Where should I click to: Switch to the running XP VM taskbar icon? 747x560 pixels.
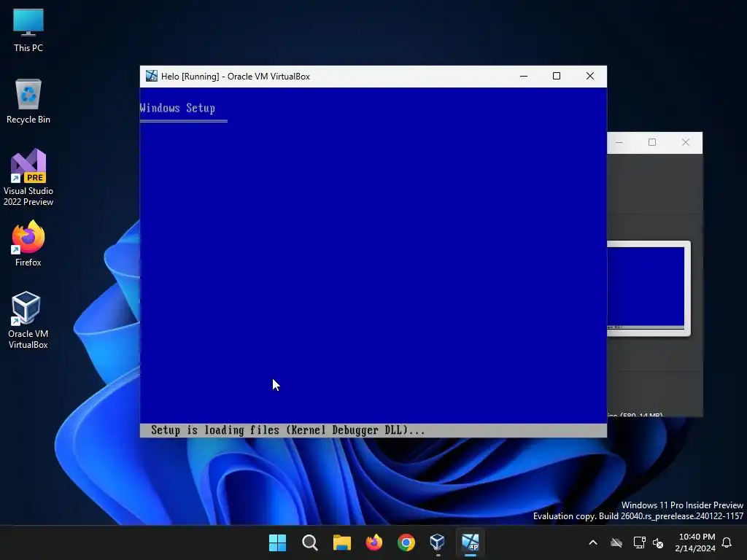click(x=471, y=542)
